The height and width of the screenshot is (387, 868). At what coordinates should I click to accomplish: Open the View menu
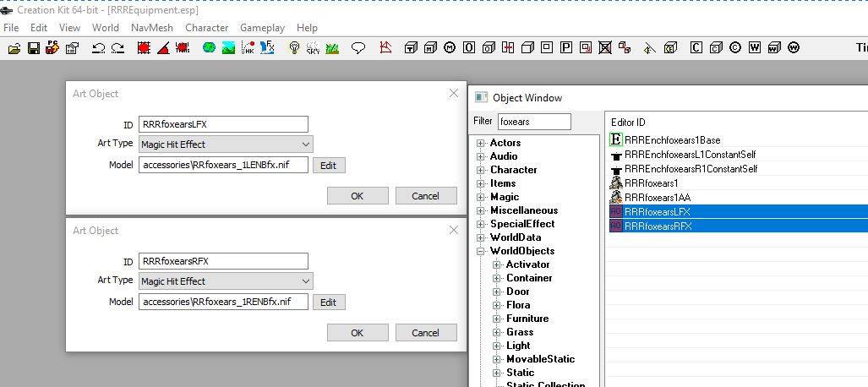[70, 28]
